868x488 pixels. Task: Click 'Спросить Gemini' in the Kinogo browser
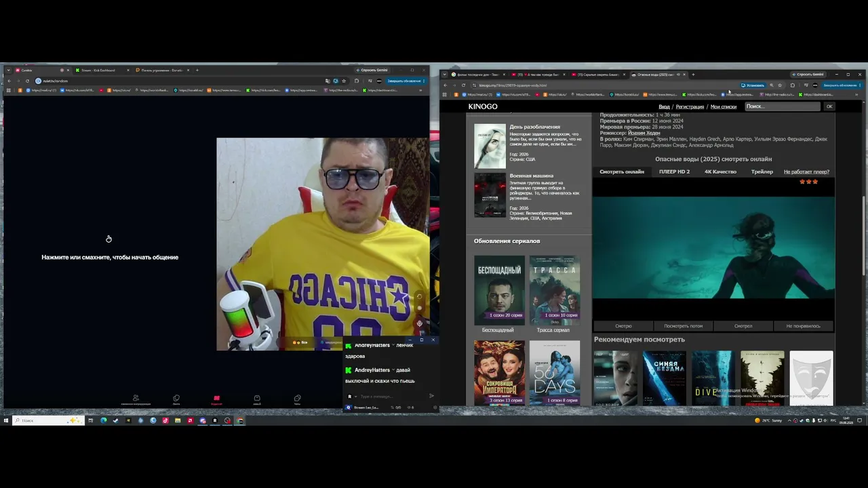808,75
